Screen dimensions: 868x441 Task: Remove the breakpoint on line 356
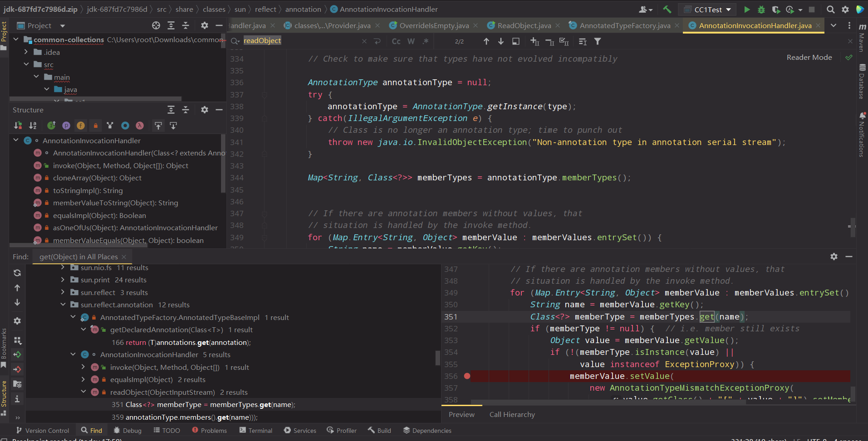pyautogui.click(x=467, y=376)
